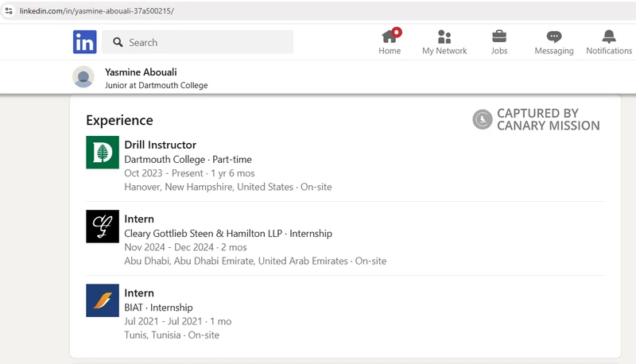This screenshot has width=636, height=364.
Task: Open the Notifications bell icon
Action: click(609, 37)
